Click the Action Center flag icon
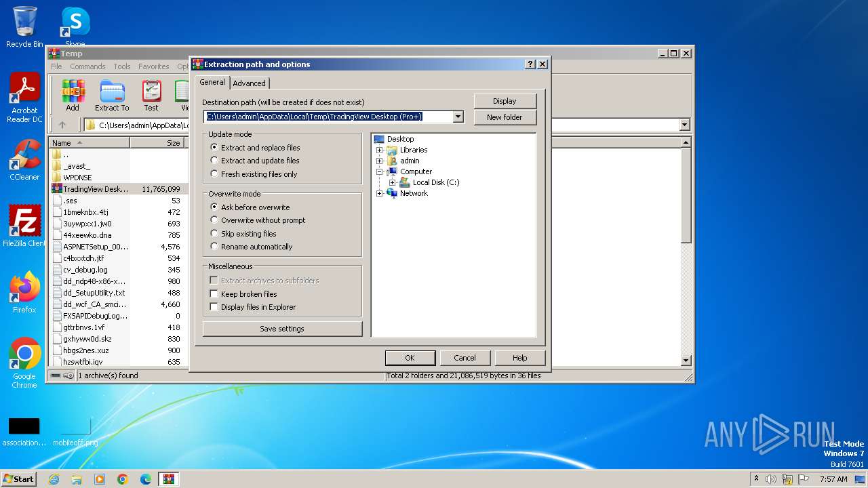The width and height of the screenshot is (868, 488). point(803,479)
